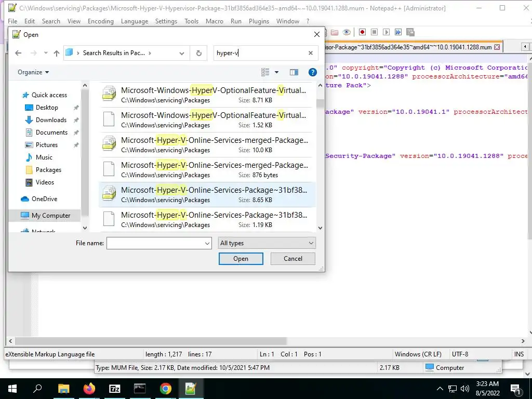
Task: Toggle the preview pane icon
Action: pyautogui.click(x=294, y=72)
